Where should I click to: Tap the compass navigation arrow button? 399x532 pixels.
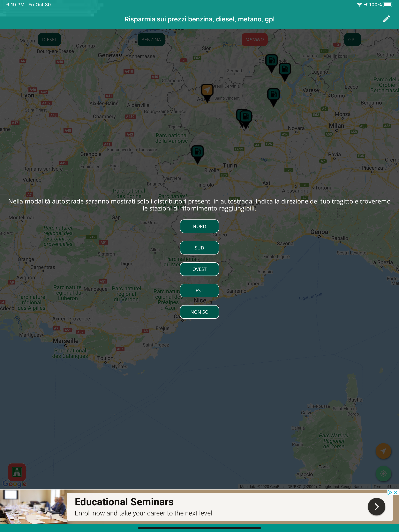coord(384,451)
